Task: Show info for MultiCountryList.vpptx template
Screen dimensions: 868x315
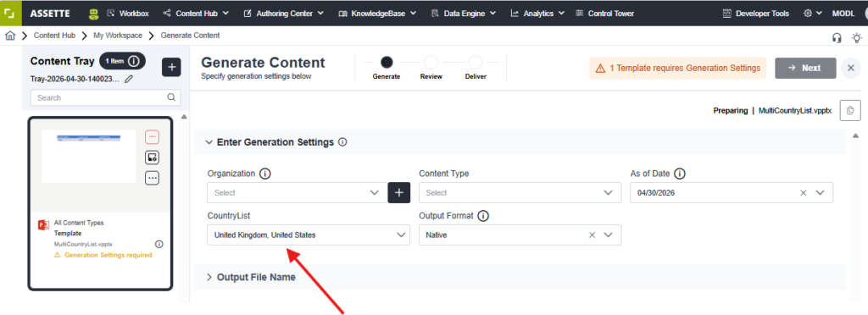Action: pyautogui.click(x=159, y=244)
